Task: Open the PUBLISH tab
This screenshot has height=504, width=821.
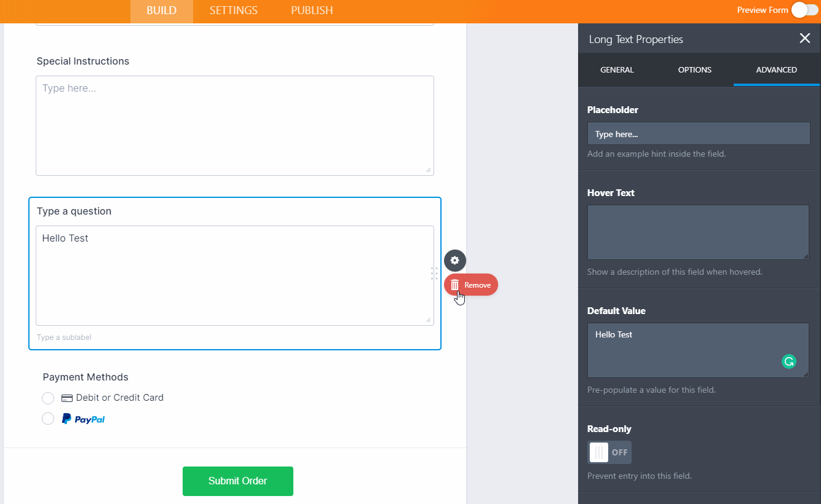Action: [311, 10]
